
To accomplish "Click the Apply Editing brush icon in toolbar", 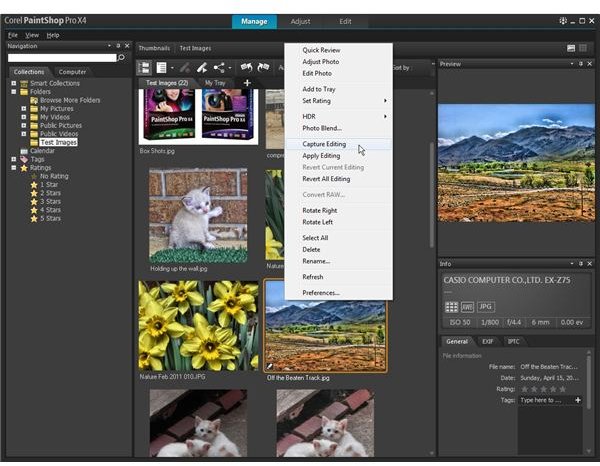I will click(x=202, y=68).
